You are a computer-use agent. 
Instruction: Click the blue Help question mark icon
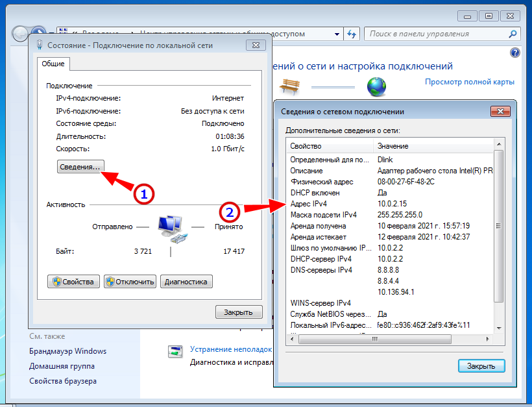point(514,53)
